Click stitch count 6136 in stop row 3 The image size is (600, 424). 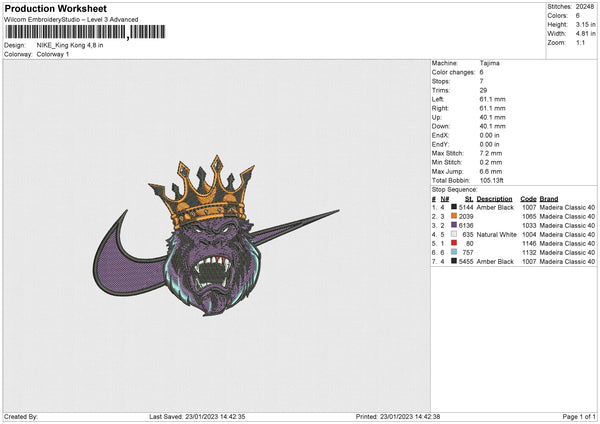(x=466, y=225)
